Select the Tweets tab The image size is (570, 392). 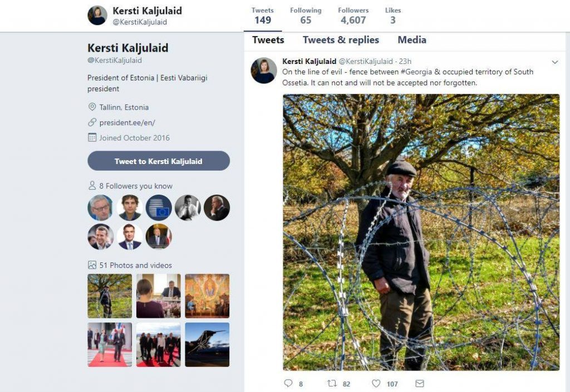click(x=268, y=40)
